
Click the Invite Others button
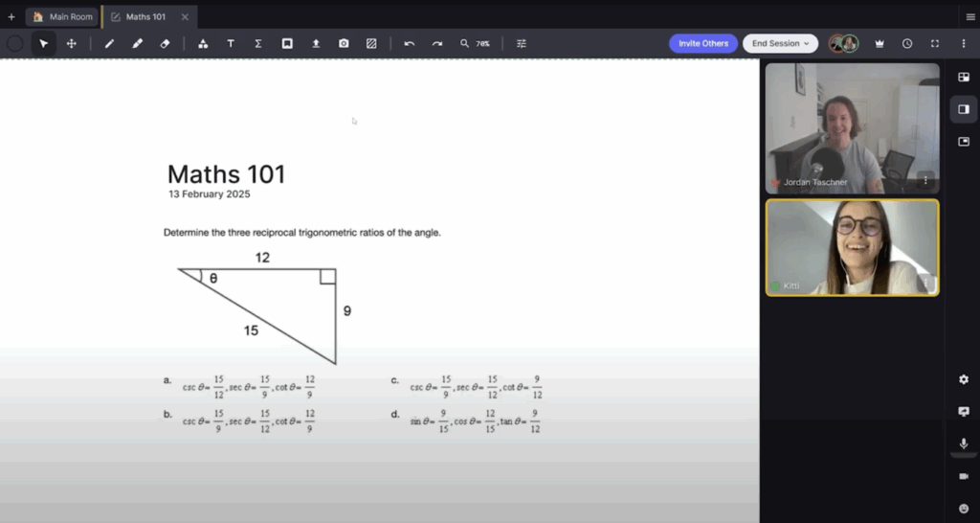[x=703, y=43]
